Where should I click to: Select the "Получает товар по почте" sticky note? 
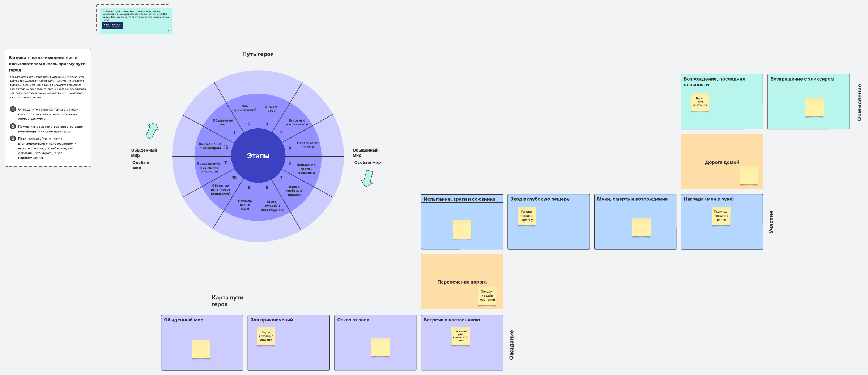(x=721, y=216)
